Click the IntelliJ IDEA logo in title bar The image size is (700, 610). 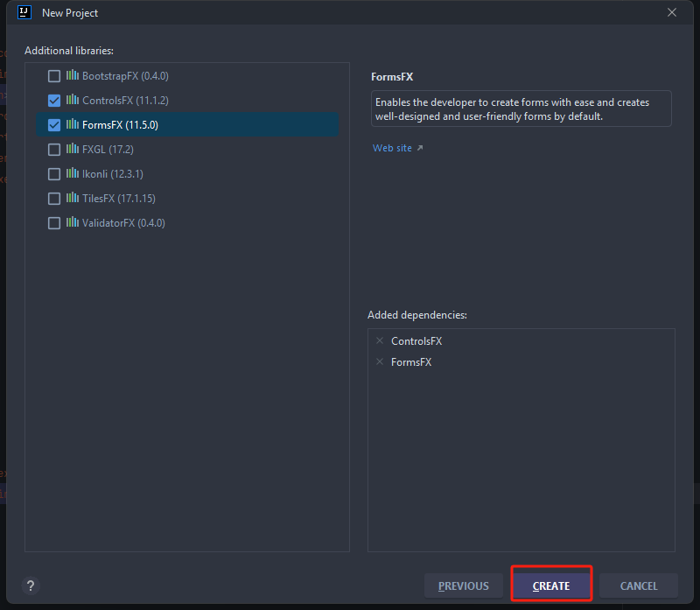pyautogui.click(x=24, y=12)
